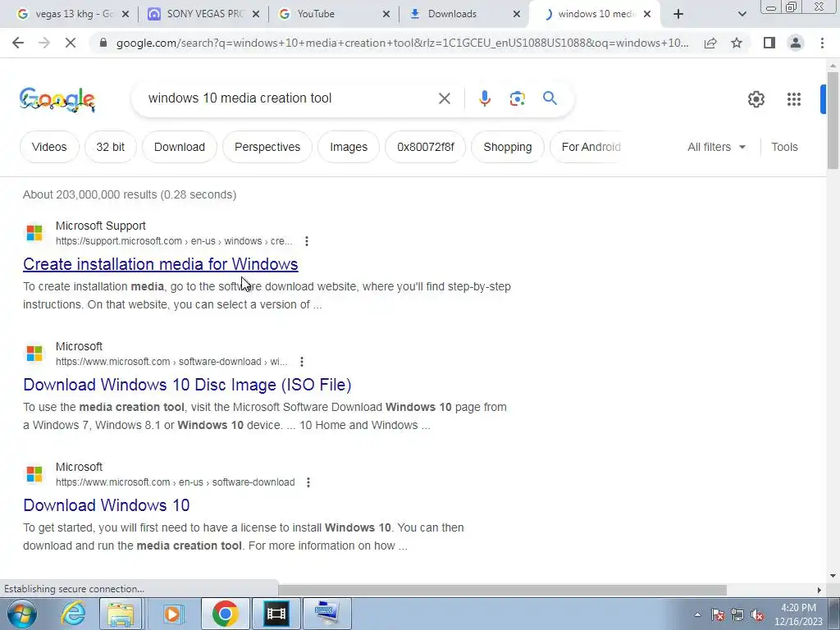Viewport: 840px width, 630px height.
Task: Close the Downloads tab
Action: 517,14
